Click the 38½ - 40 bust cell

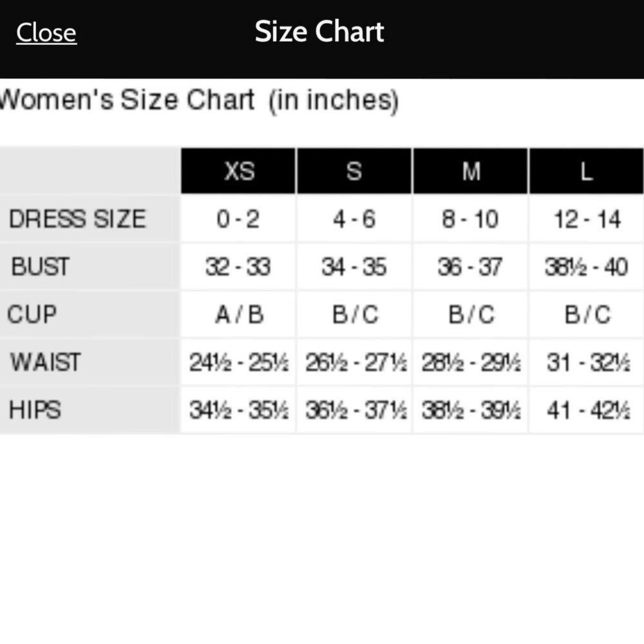point(586,267)
